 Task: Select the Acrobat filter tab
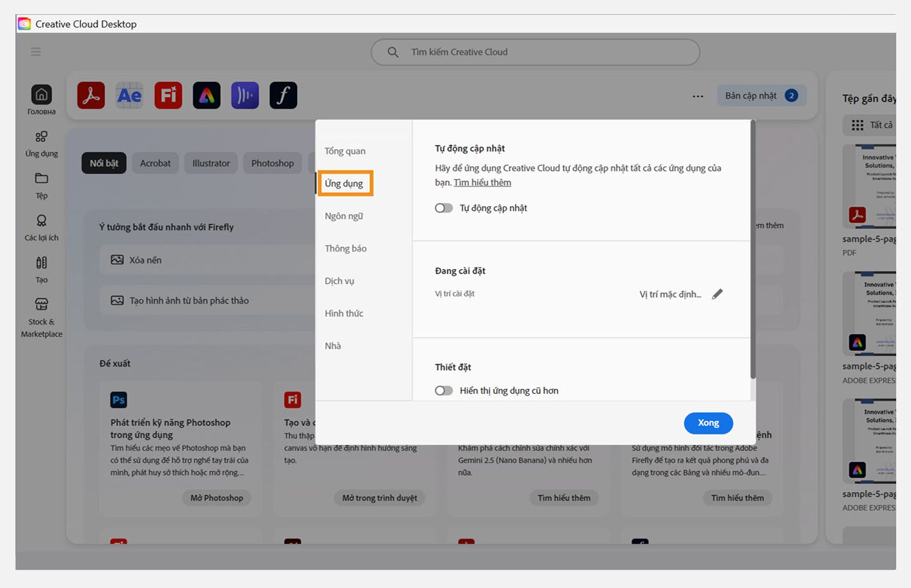[x=155, y=163]
